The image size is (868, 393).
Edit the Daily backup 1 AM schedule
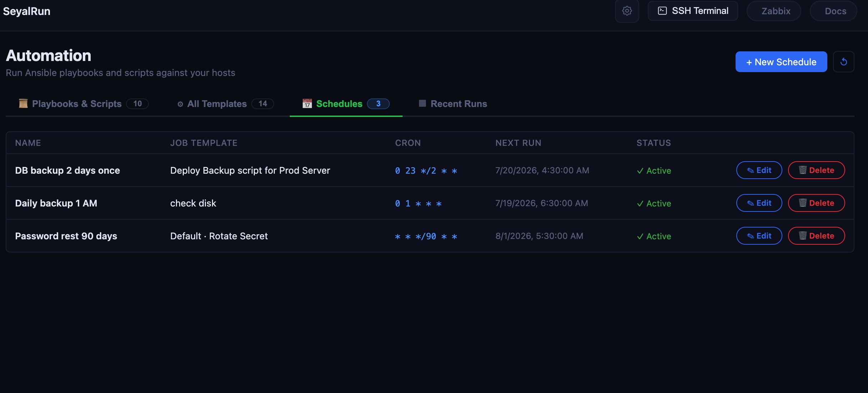pos(759,203)
